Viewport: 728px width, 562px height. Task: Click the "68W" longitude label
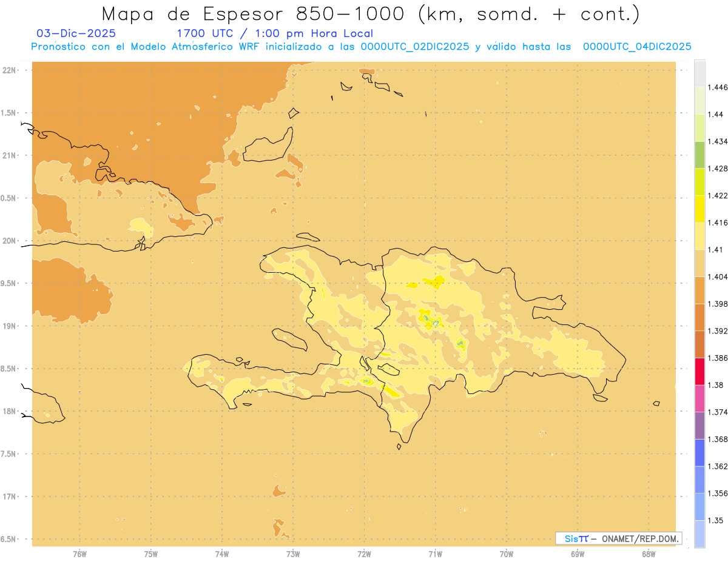point(649,554)
